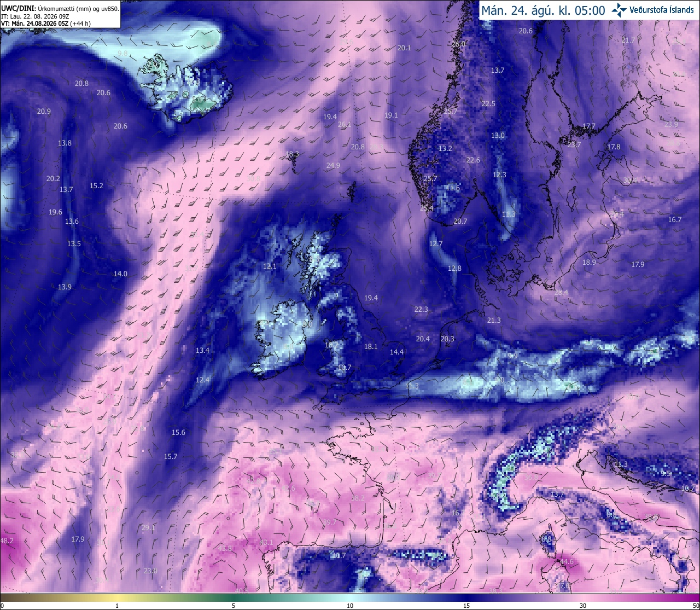This screenshot has height=610, width=700.
Task: Click the 22.3 value in the North Sea
Action: point(421,309)
